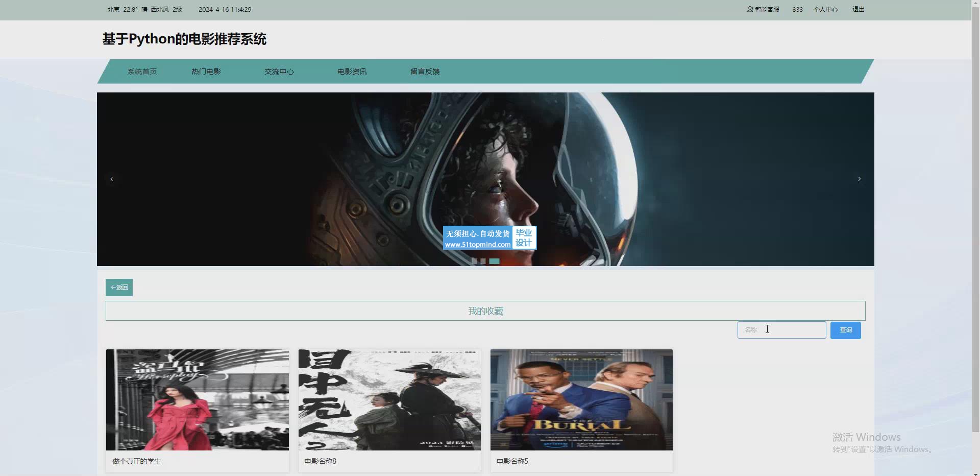The width and height of the screenshot is (980, 476).
Task: Open the 留言反馈 nav tab
Action: pyautogui.click(x=425, y=72)
